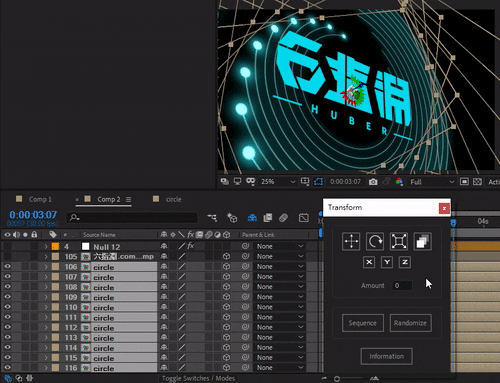Hide layer 106 circle using its eye

pos(7,266)
